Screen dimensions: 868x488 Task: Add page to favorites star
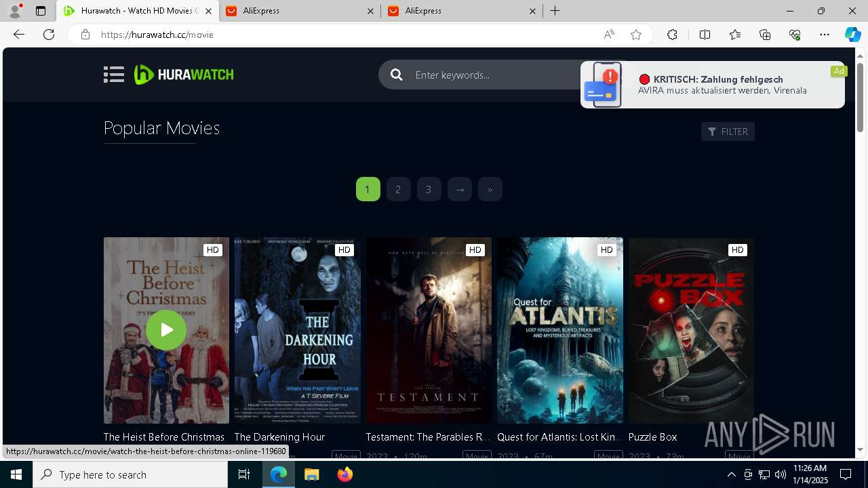tap(636, 35)
